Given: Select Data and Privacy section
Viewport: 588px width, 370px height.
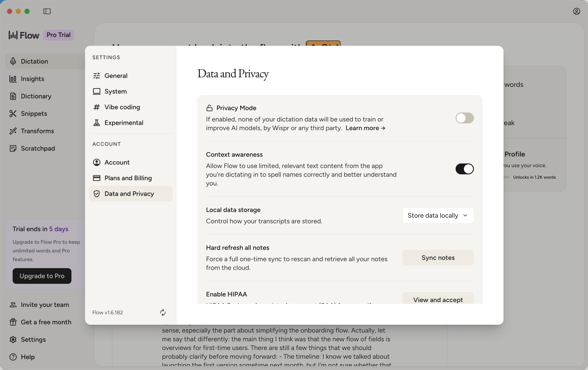Looking at the screenshot, I should tap(130, 194).
